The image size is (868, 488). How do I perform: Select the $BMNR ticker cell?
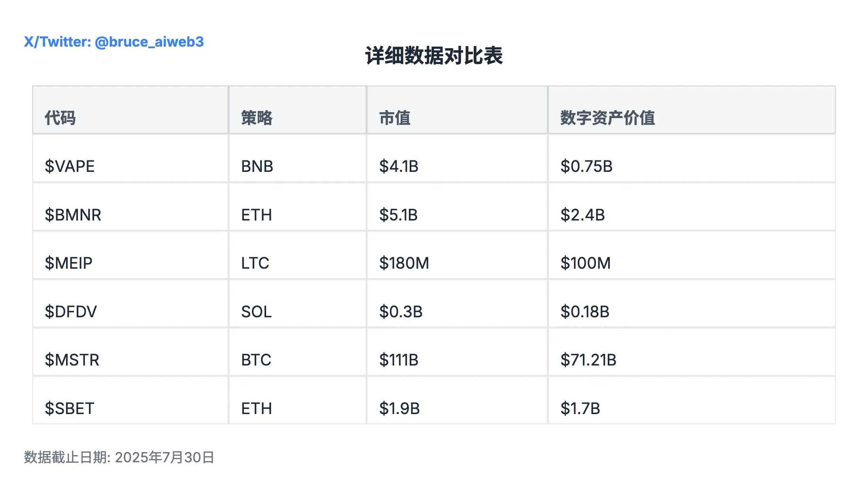coord(73,215)
